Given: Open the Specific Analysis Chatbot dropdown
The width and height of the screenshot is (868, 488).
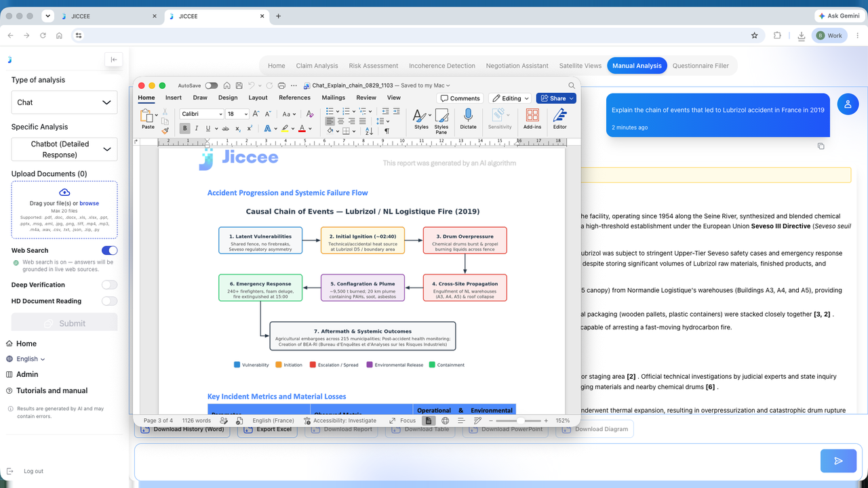Looking at the screenshot, I should click(x=64, y=149).
